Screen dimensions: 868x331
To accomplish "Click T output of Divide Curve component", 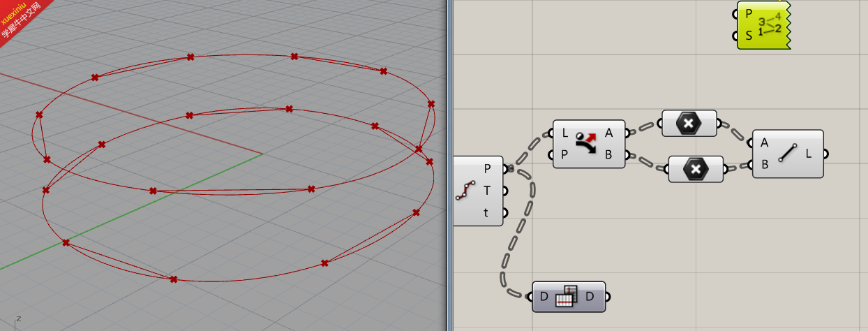I will point(487,191).
